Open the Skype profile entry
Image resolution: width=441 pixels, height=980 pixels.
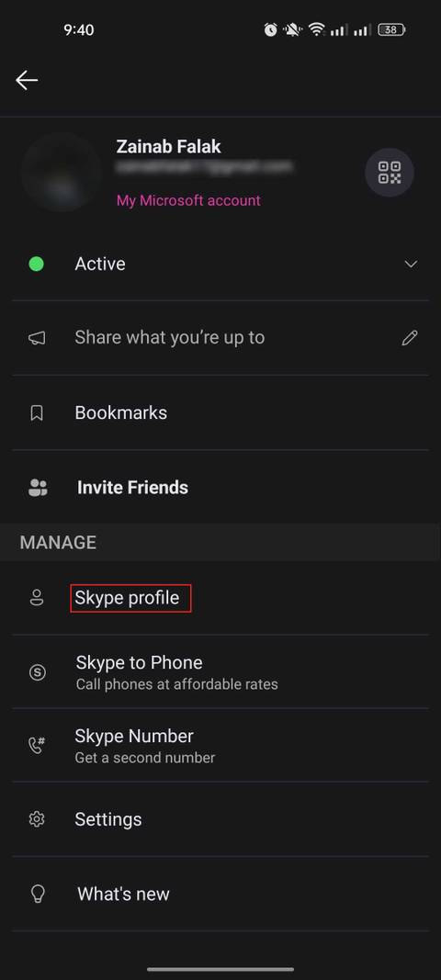[220, 598]
